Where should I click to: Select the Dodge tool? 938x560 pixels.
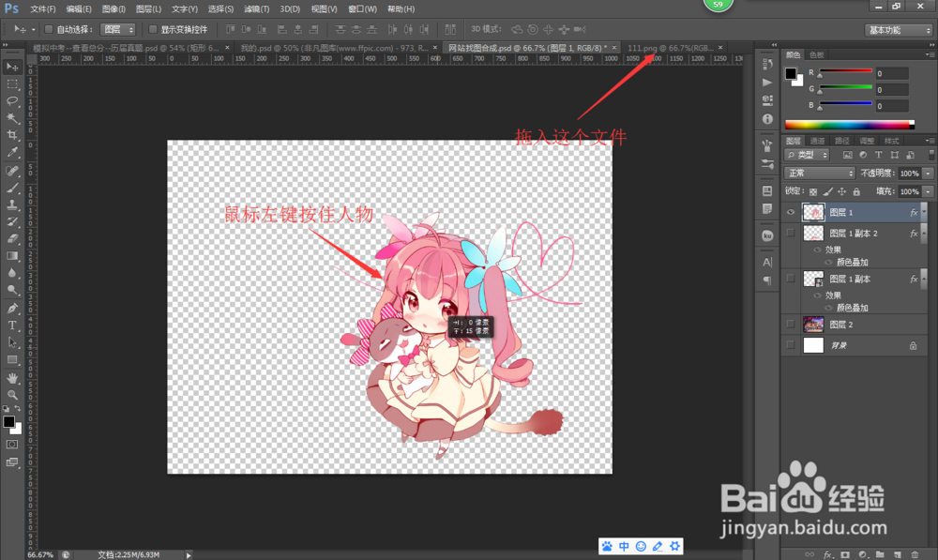pyautogui.click(x=12, y=290)
